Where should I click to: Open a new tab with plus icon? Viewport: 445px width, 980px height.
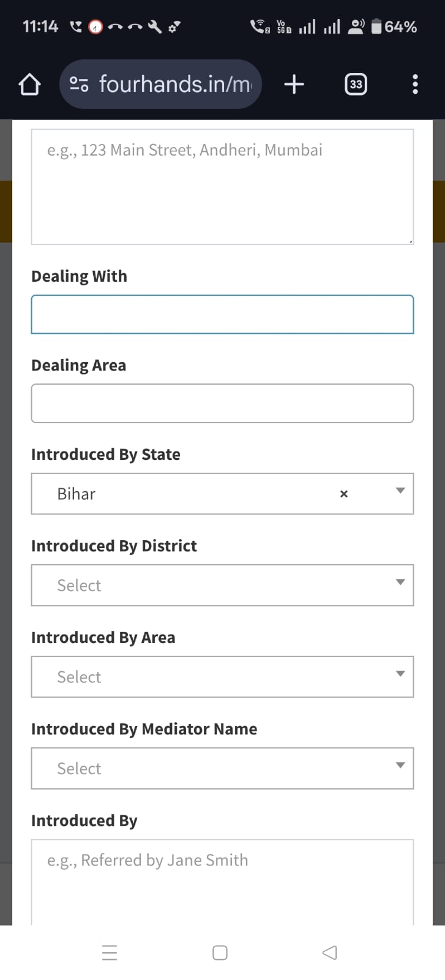294,84
